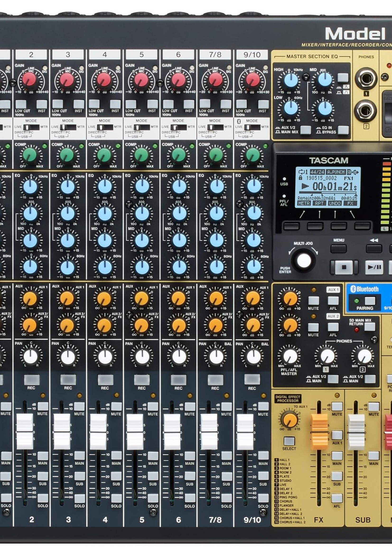
Task: Click the PHONES 2 jack
Action: pos(366,111)
